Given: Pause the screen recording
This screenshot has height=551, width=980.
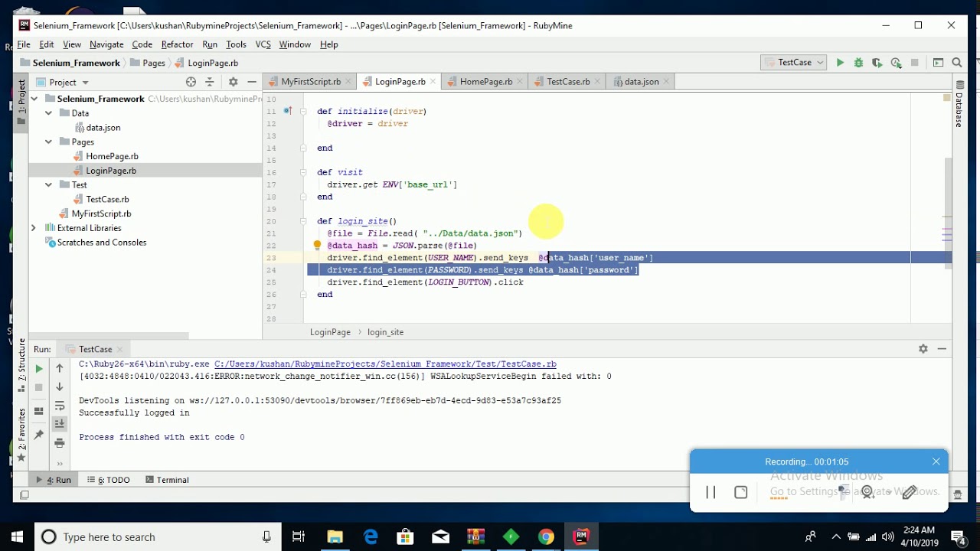Looking at the screenshot, I should click(710, 492).
